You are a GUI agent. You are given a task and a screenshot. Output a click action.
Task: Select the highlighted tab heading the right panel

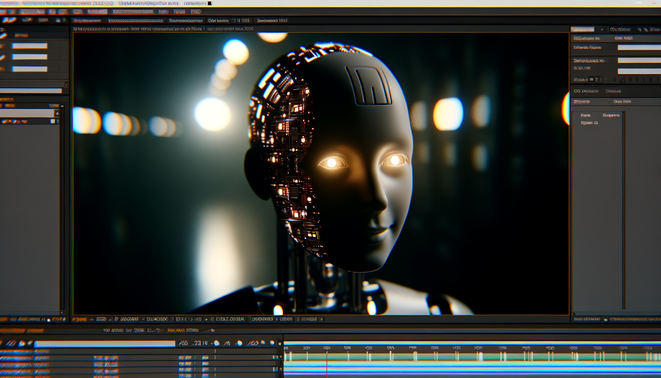(583, 29)
